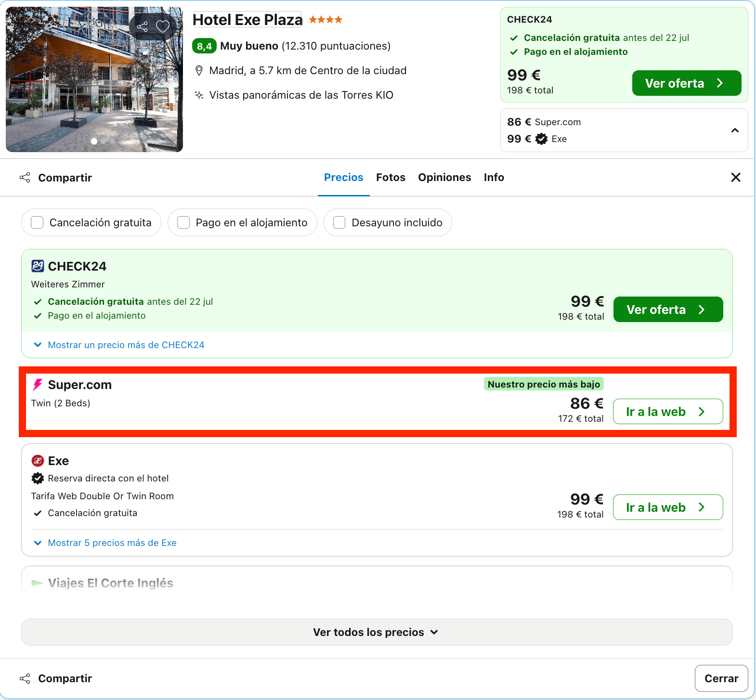
Task: Tick the Cancelación gratuita filter checkbox
Action: point(37,222)
